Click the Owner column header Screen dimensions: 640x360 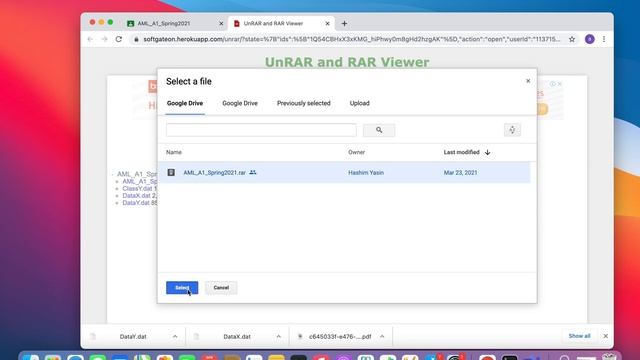356,152
